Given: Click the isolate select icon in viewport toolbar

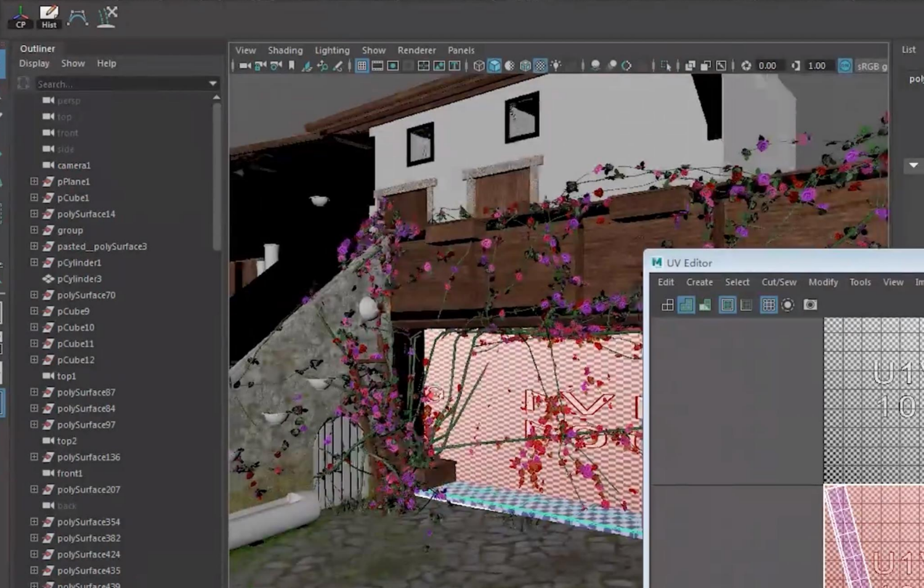Looking at the screenshot, I should coord(665,66).
